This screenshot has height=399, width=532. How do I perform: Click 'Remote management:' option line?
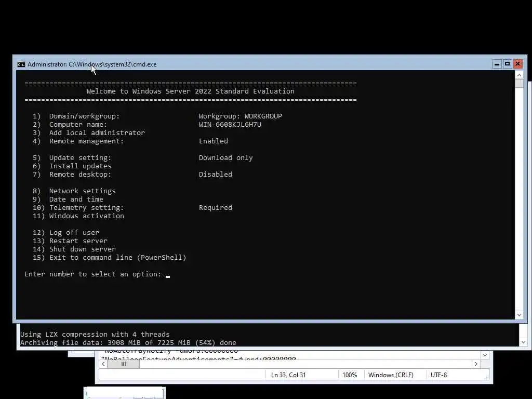[x=78, y=141]
